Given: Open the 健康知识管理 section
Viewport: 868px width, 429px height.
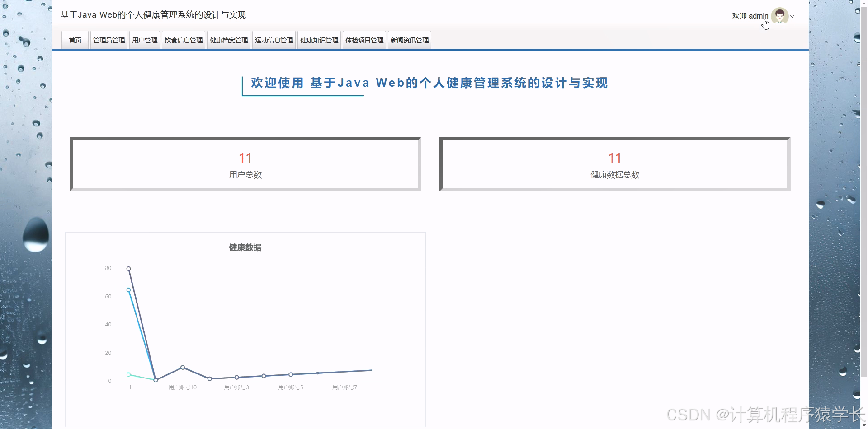Looking at the screenshot, I should 319,40.
